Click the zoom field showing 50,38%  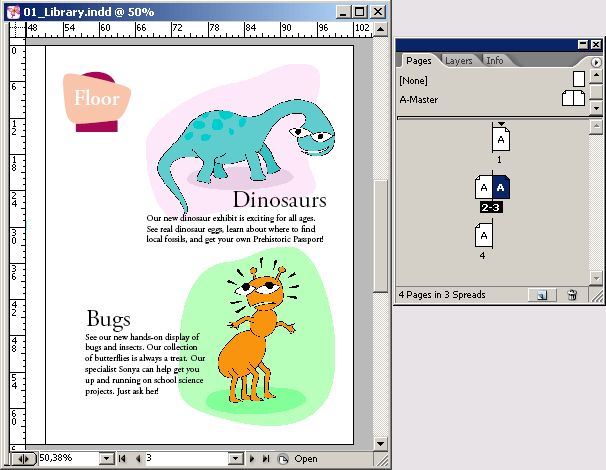point(68,458)
